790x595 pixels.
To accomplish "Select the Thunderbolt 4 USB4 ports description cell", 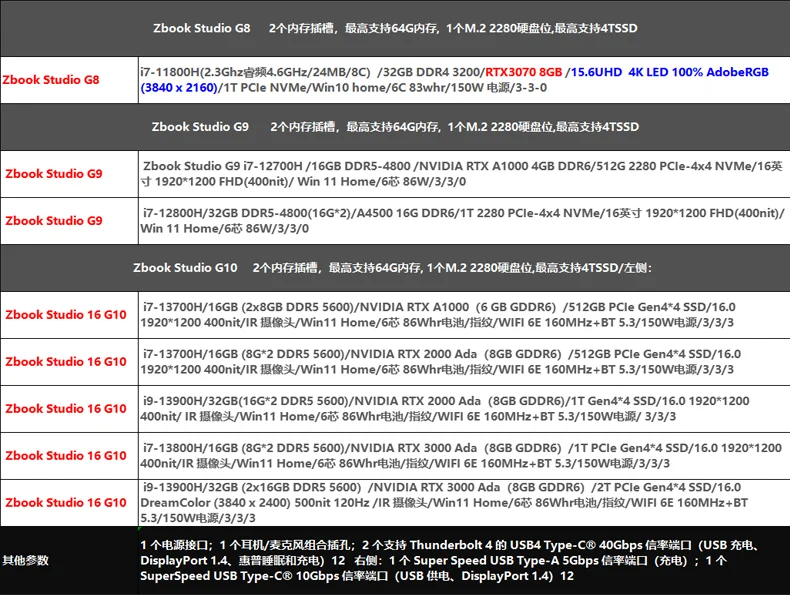I will [464, 560].
